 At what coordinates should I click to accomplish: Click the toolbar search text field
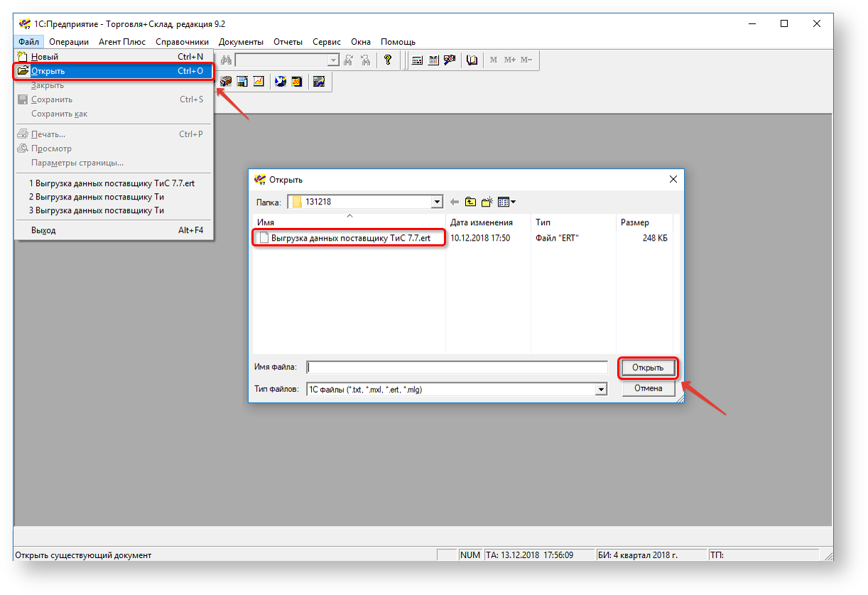click(x=281, y=60)
